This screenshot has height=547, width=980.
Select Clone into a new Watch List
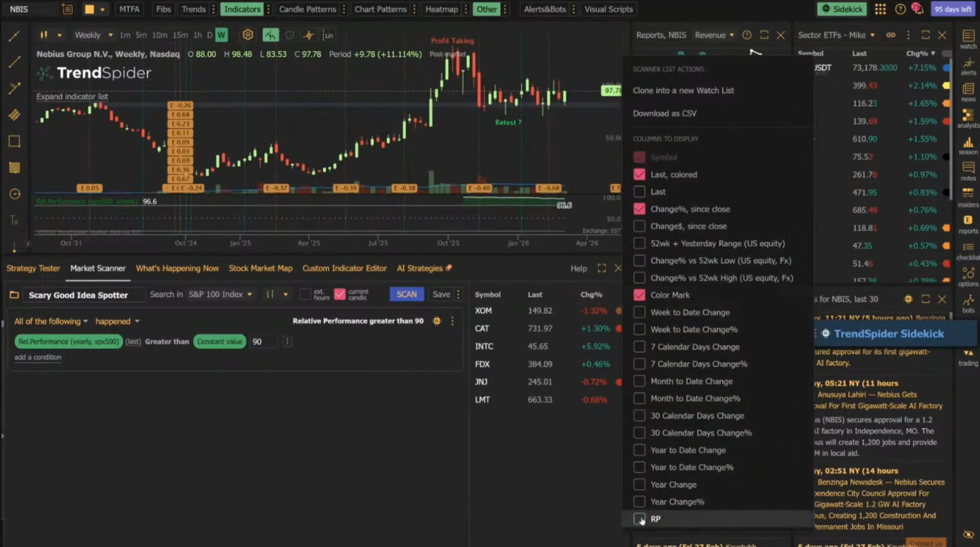tap(683, 90)
